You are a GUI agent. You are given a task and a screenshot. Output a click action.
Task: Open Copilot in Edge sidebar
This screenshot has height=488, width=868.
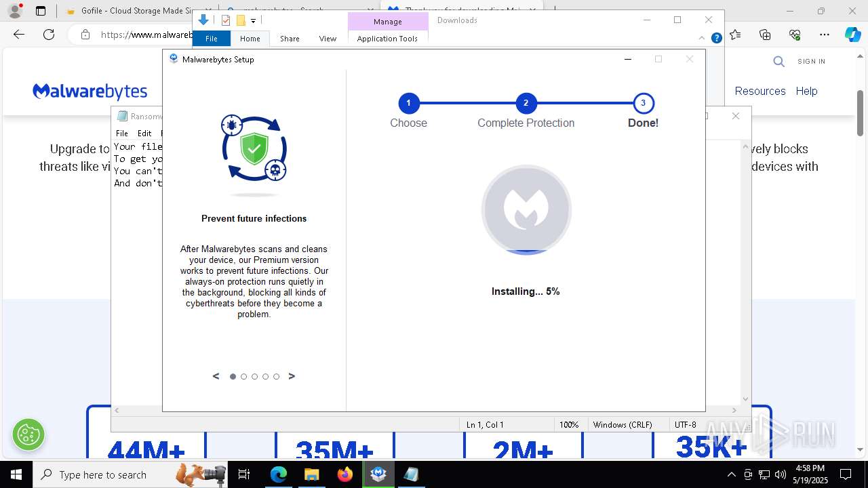pyautogui.click(x=853, y=35)
